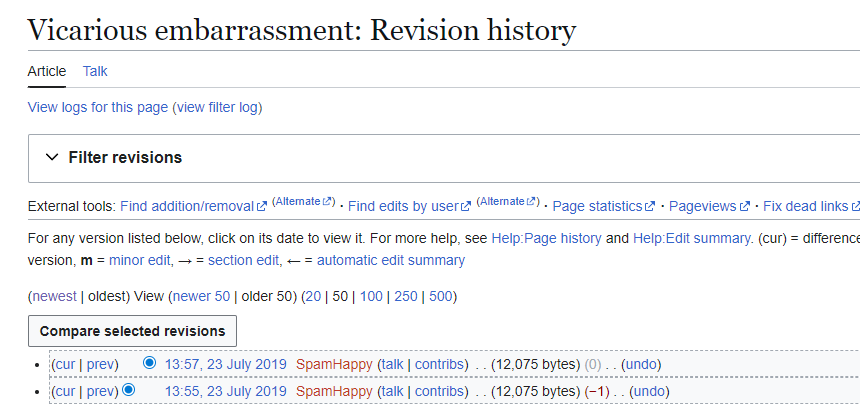860x404 pixels.
Task: Click the (−1) size change on 13:55 row
Action: coord(597,391)
